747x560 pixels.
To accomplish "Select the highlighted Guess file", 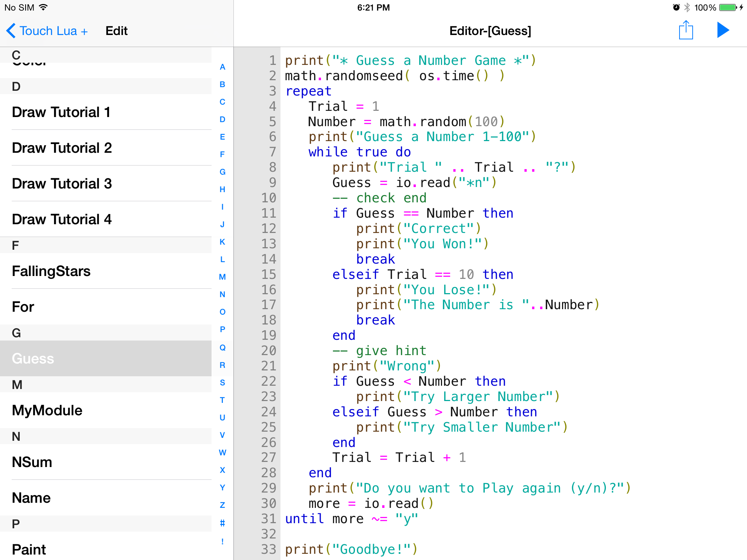I will click(33, 359).
